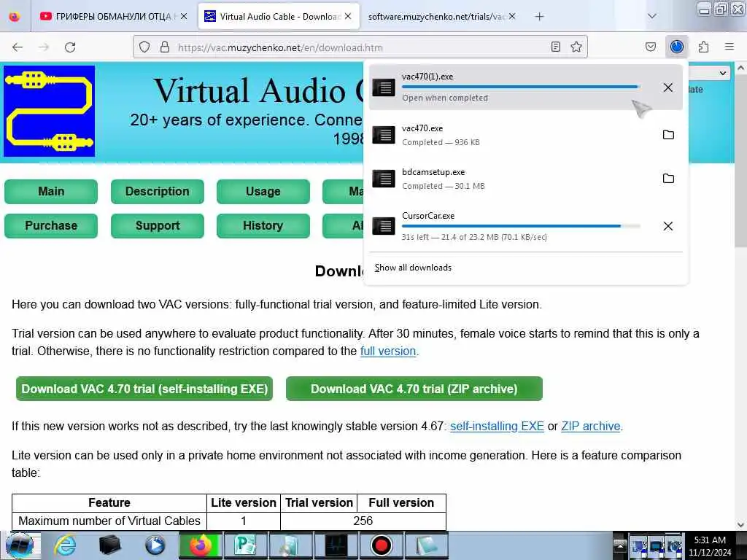Click the CursorCar.exe download progress bar
The height and width of the screenshot is (560, 747).
pos(521,226)
